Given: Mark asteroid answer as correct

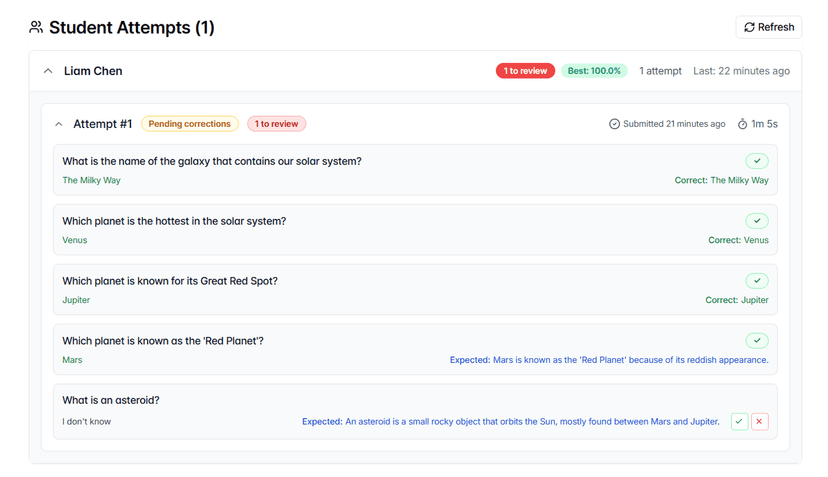Looking at the screenshot, I should pyautogui.click(x=739, y=421).
